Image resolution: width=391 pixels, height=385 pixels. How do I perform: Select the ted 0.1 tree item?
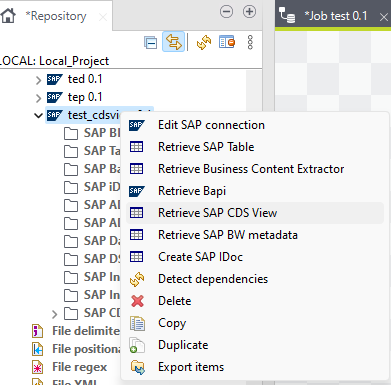point(85,79)
